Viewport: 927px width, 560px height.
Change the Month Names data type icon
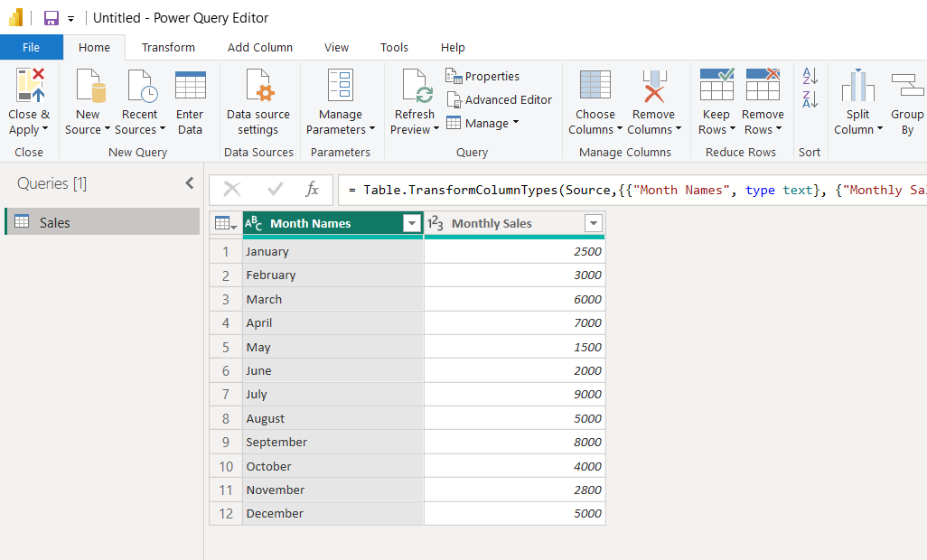[254, 224]
